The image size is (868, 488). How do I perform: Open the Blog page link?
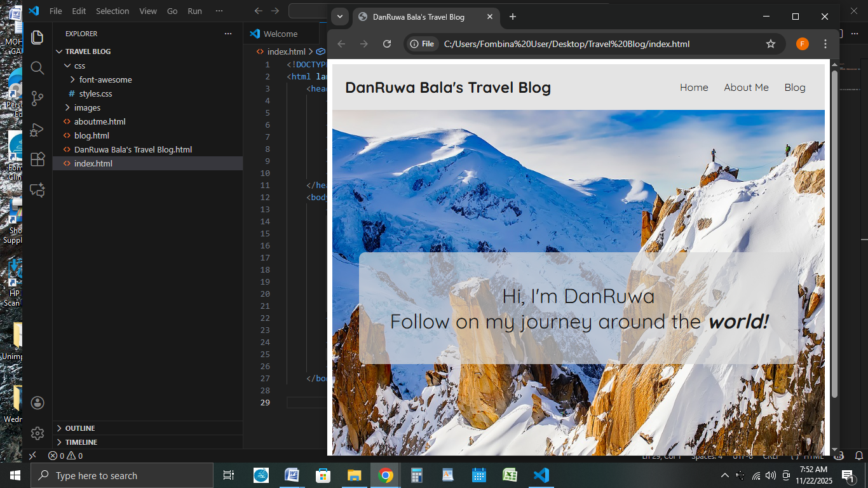[795, 87]
